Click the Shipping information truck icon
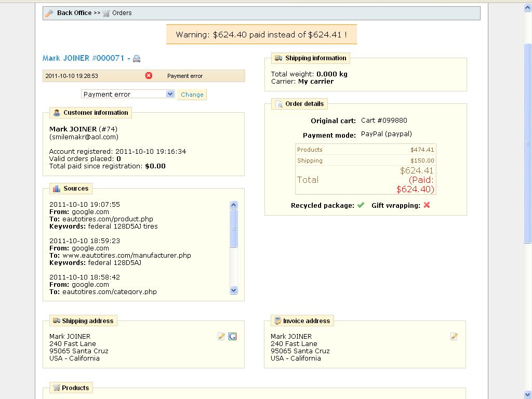The height and width of the screenshot is (399, 532). [278, 58]
